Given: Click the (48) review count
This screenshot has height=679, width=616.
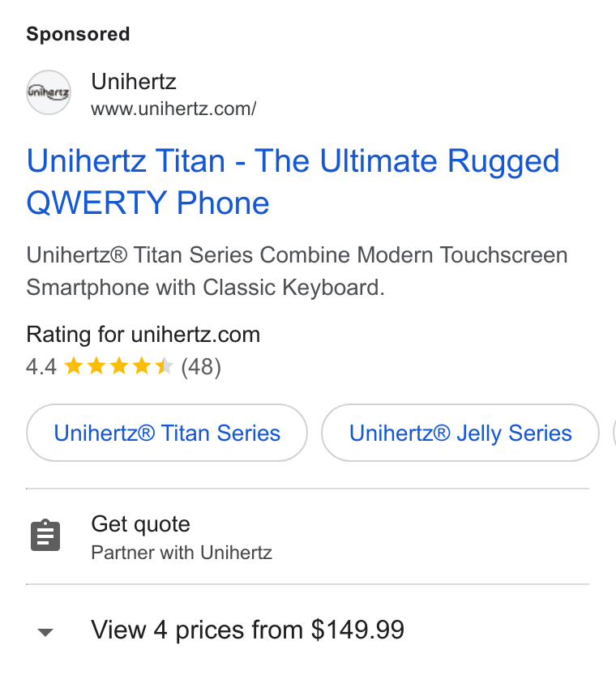Looking at the screenshot, I should point(201,367).
